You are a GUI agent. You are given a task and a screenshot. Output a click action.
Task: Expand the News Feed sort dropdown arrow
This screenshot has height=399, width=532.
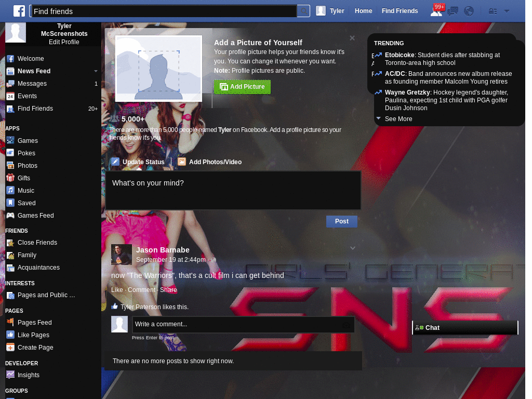[96, 71]
